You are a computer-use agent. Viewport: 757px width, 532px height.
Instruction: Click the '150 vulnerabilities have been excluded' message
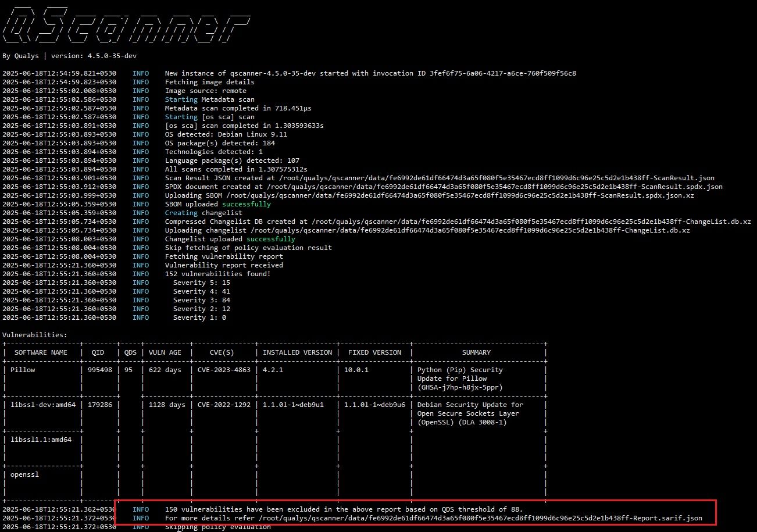click(344, 509)
